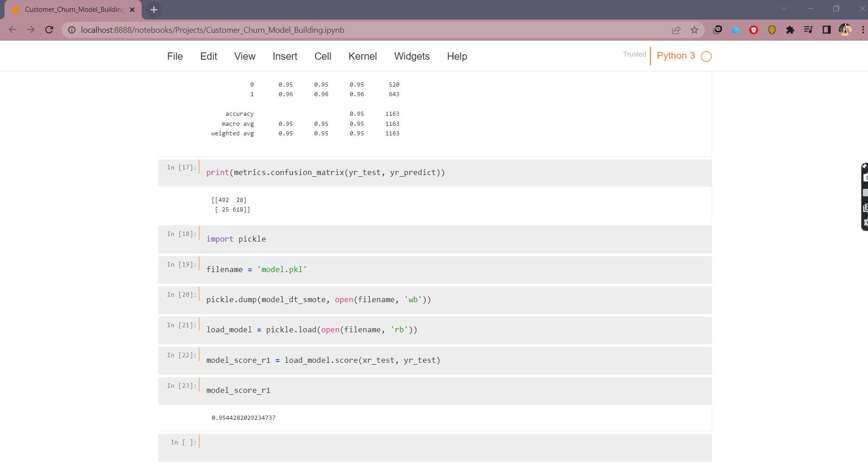This screenshot has height=469, width=868.
Task: Open the Kernel menu
Action: click(x=363, y=56)
